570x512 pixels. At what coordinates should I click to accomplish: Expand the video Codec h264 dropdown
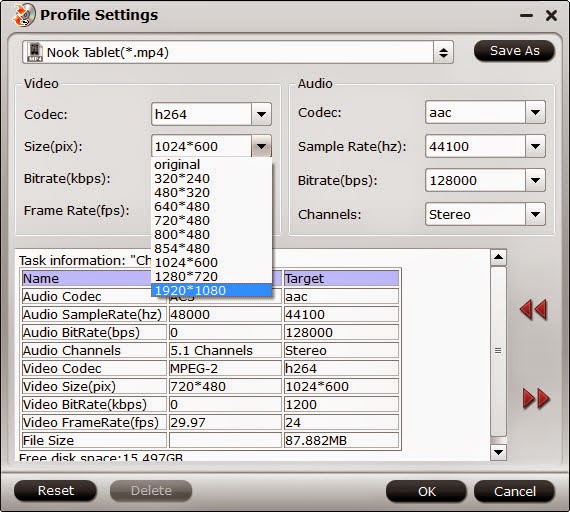point(261,114)
